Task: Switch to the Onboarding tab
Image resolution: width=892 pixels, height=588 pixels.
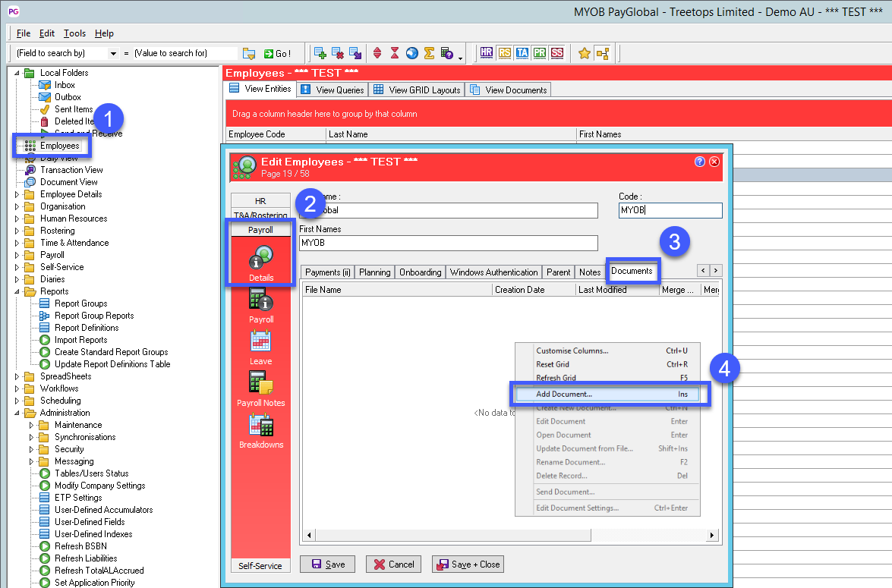Action: [420, 272]
